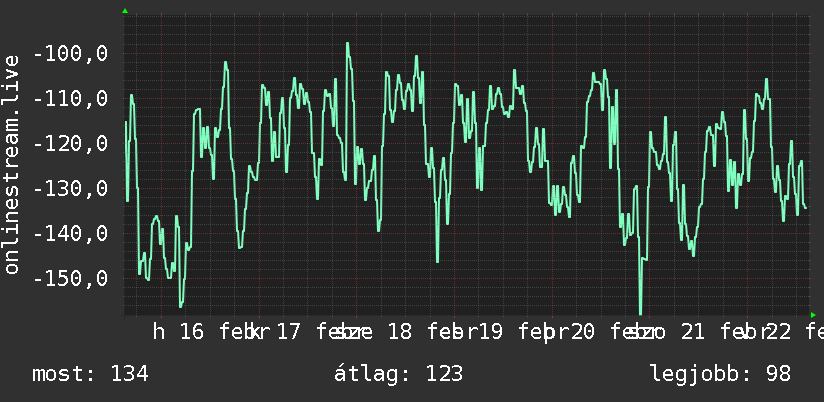Screen dimensions: 824x402
Task: Click the -110,0 y-axis label
Action: (70, 98)
